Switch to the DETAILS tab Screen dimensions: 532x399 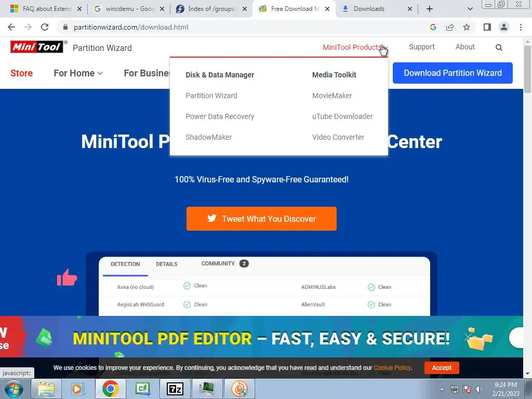pyautogui.click(x=167, y=264)
